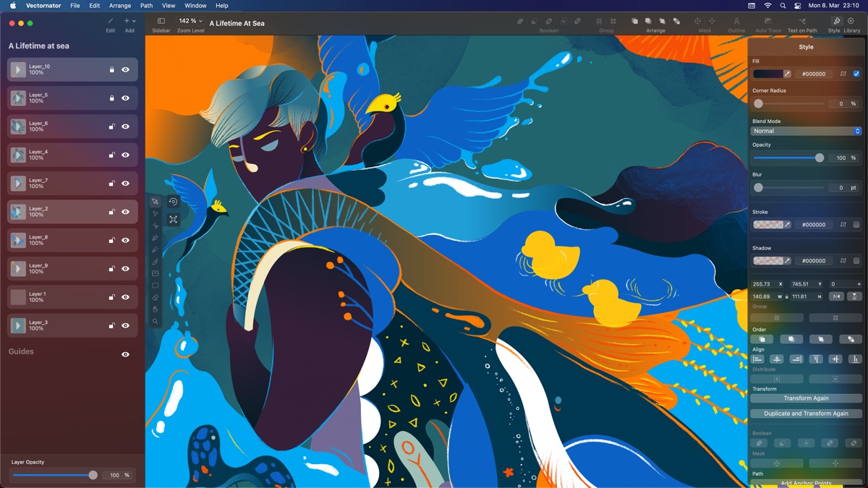Unlock Layer_5 via its lock icon
This screenshot has width=868, height=488.
tap(111, 98)
